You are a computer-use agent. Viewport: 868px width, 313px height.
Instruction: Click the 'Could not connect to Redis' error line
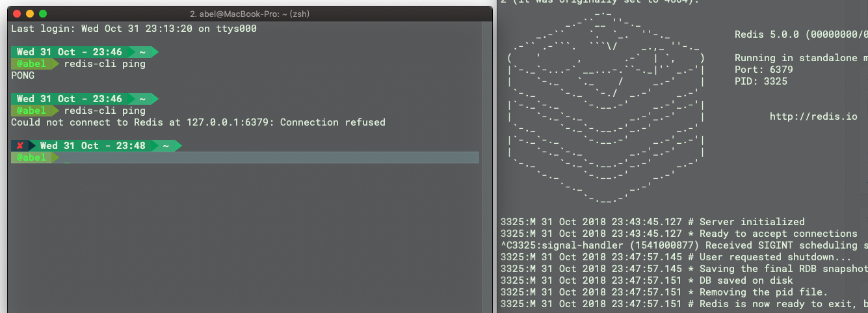(198, 122)
